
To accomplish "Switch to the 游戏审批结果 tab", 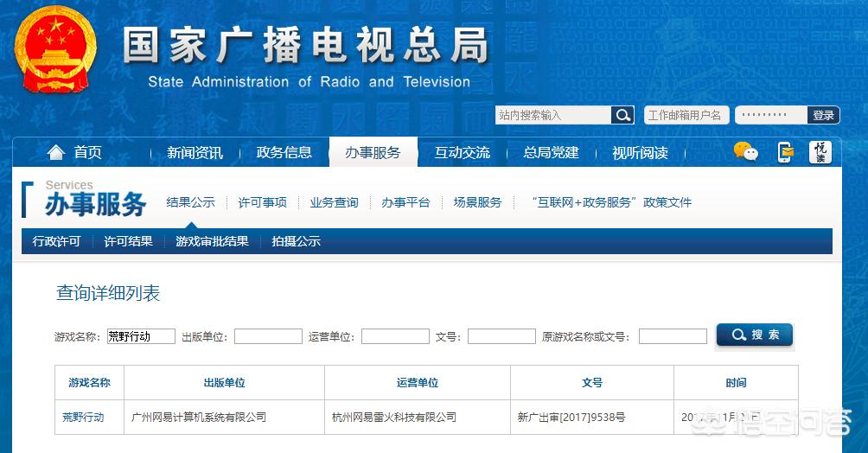I will (212, 241).
